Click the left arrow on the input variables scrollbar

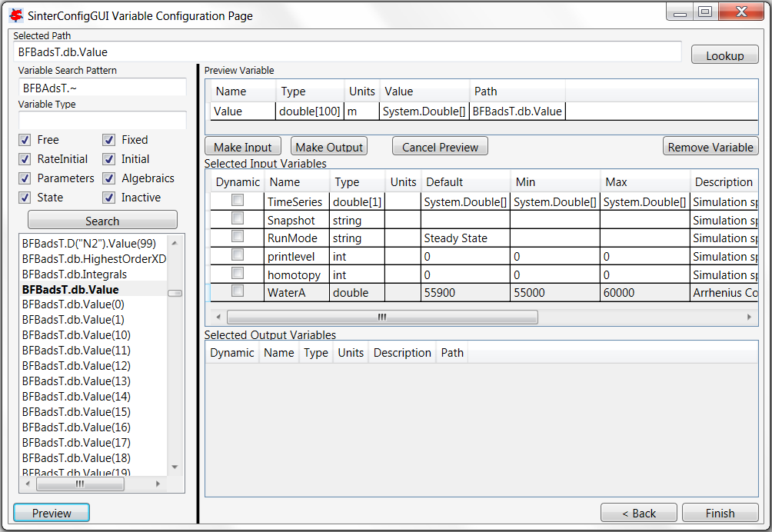click(218, 317)
